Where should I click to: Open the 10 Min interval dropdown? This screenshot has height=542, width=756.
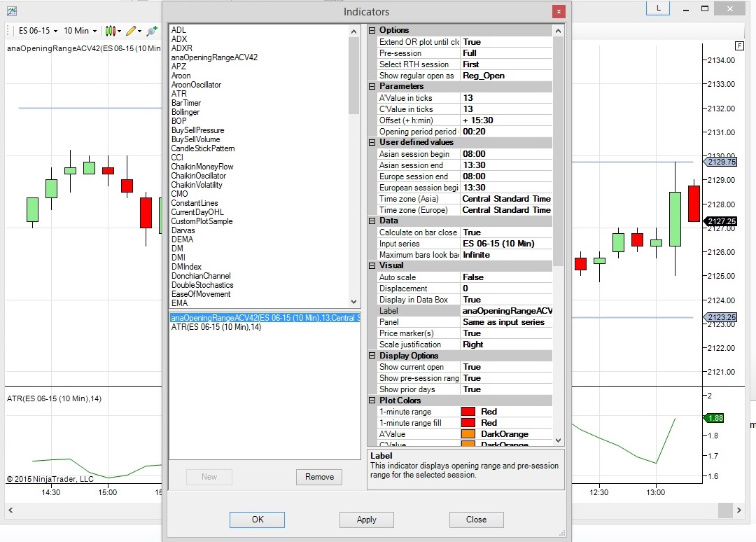[80, 31]
